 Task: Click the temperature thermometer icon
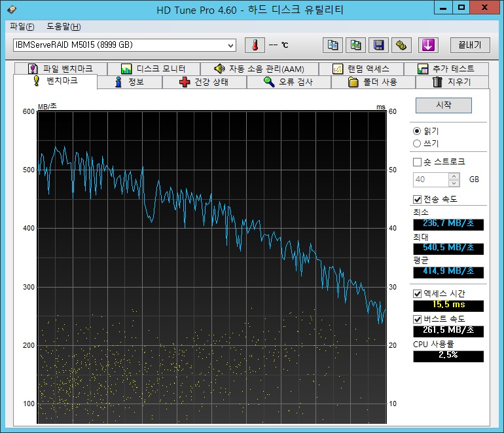(x=255, y=45)
